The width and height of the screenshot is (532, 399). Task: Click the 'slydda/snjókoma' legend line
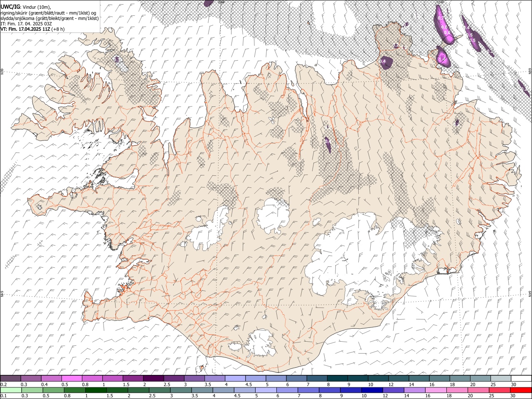point(49,18)
